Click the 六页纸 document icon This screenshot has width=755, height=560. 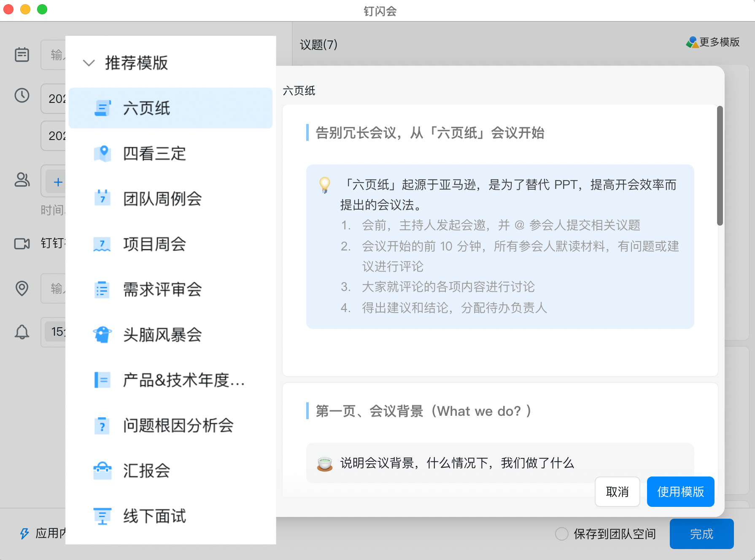[x=102, y=108]
